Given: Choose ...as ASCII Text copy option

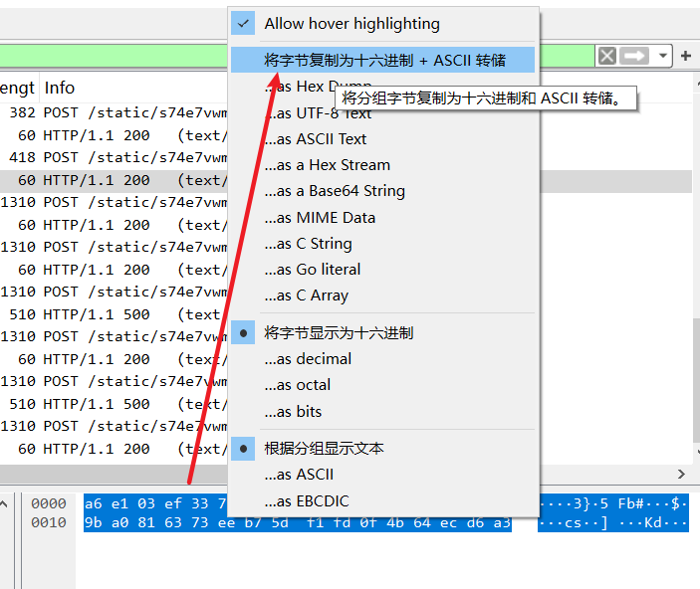Looking at the screenshot, I should (x=382, y=138).
